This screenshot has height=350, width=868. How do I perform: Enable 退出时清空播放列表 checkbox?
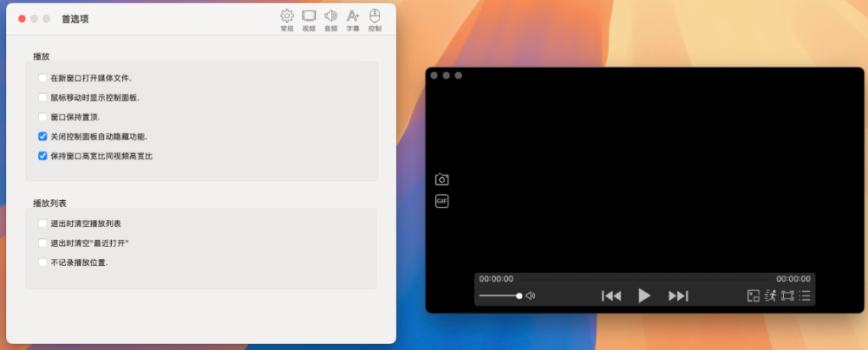coord(42,224)
